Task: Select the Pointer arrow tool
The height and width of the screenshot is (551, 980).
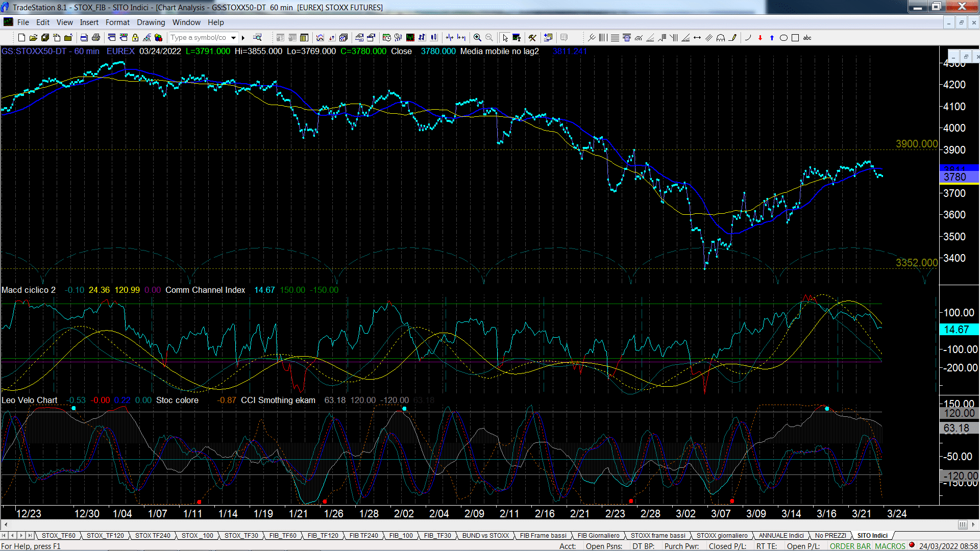Action: 505,37
